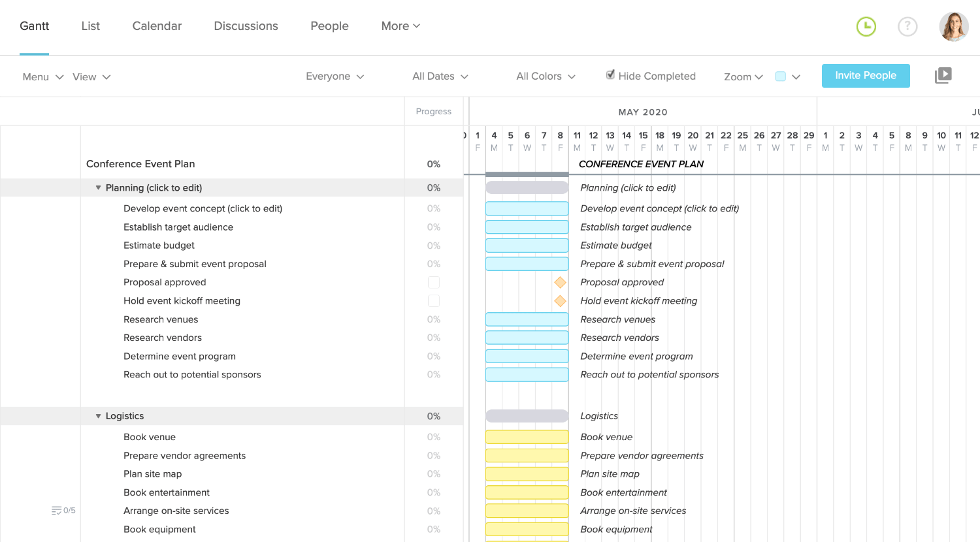
Task: Open the video tutorials icon beside Invite People
Action: (x=943, y=75)
